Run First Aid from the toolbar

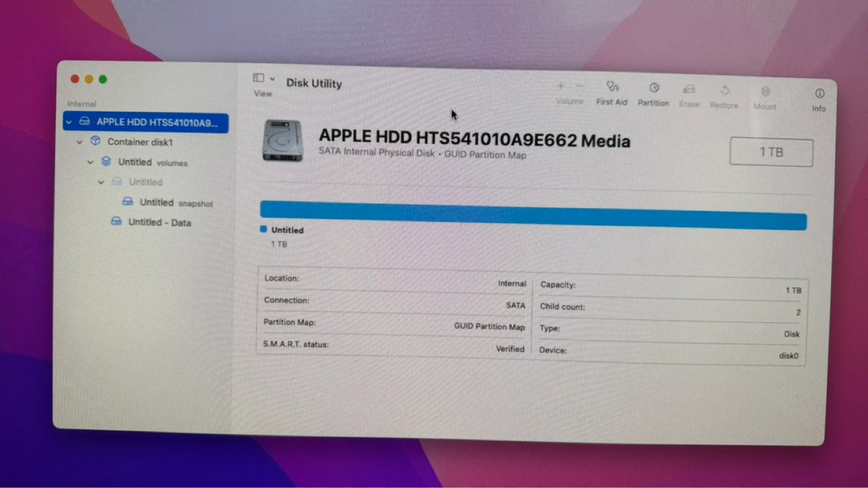[x=612, y=93]
